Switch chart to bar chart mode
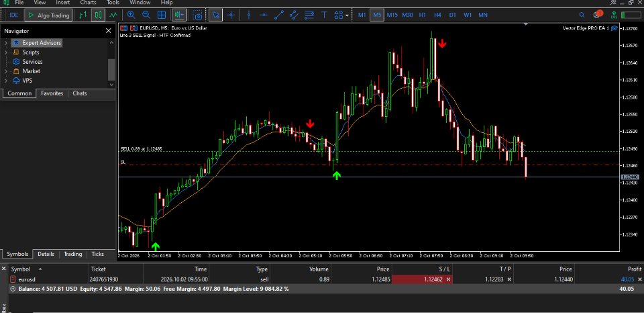Viewport: 644px width, 313px height. tap(83, 15)
